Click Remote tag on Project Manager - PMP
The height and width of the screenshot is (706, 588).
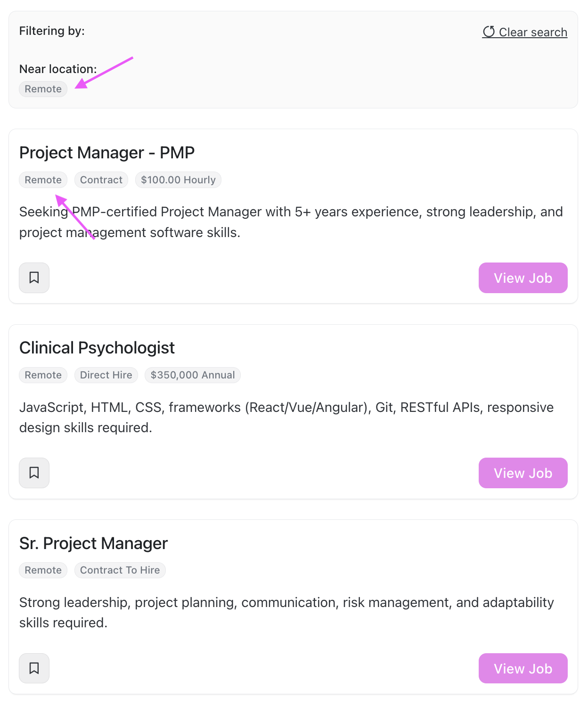click(43, 180)
